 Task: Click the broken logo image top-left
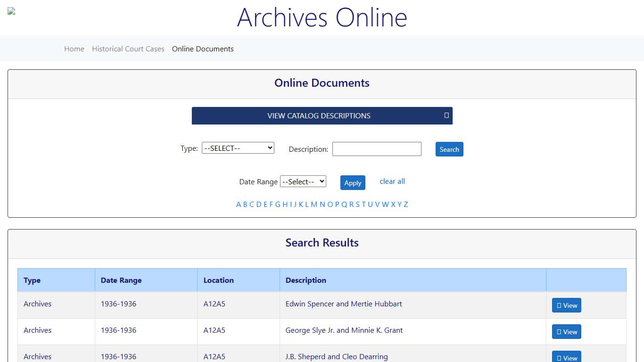pyautogui.click(x=11, y=10)
